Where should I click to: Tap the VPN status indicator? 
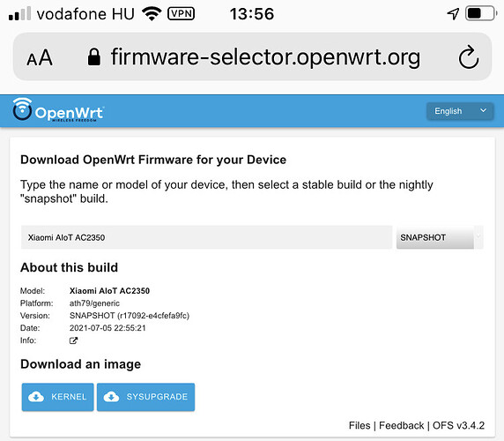(182, 14)
